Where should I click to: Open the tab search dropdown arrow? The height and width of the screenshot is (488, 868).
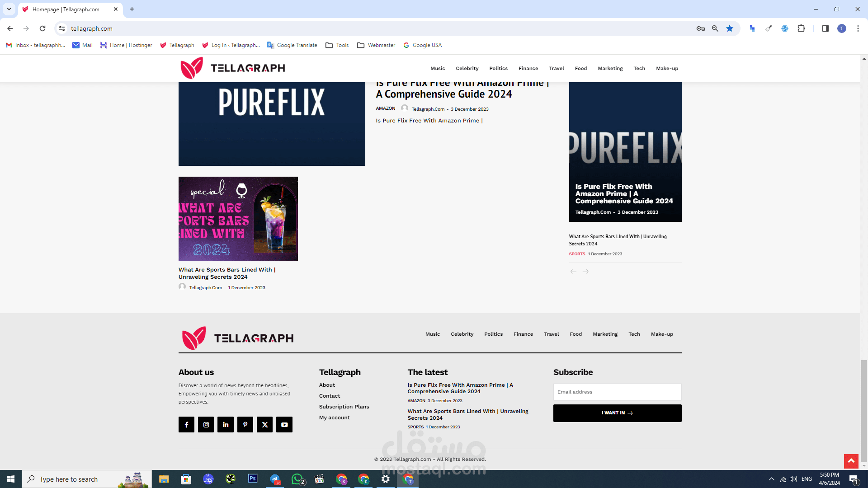(x=9, y=9)
